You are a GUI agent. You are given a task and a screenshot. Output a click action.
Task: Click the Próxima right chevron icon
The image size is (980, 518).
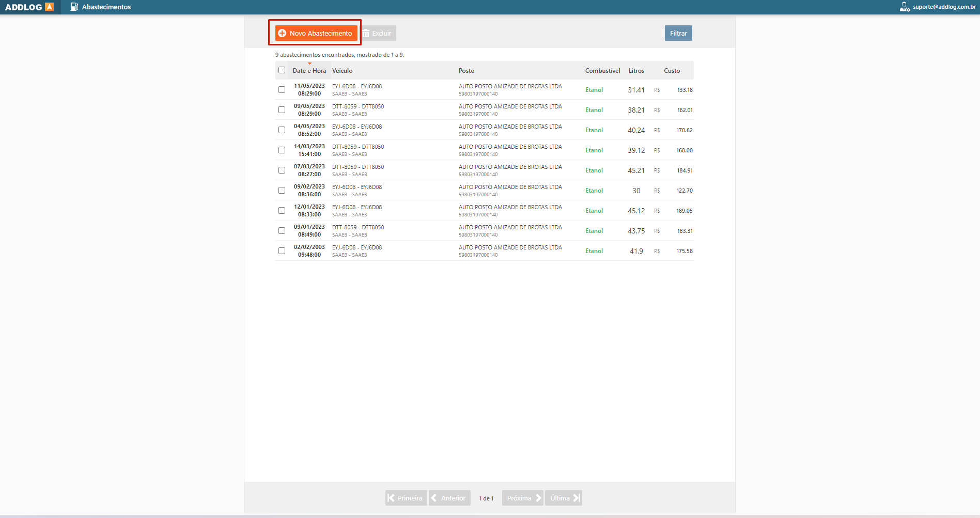coord(538,498)
